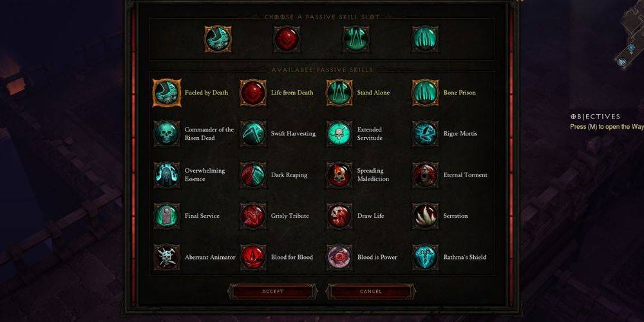Select Commander of the Risen Dead passive

point(194,134)
